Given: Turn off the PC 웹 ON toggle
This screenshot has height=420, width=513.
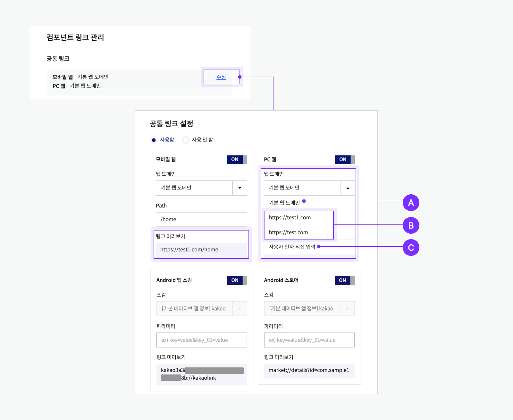Looking at the screenshot, I should tap(344, 159).
